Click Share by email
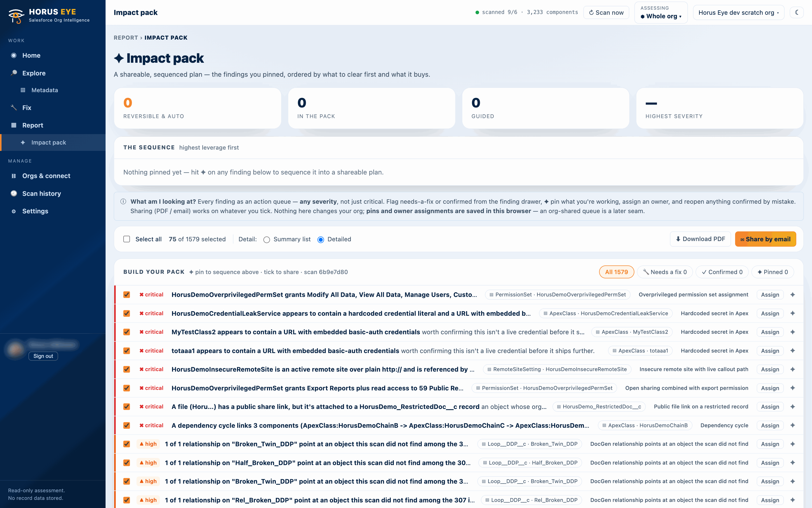This screenshot has width=812, height=508. click(x=765, y=239)
